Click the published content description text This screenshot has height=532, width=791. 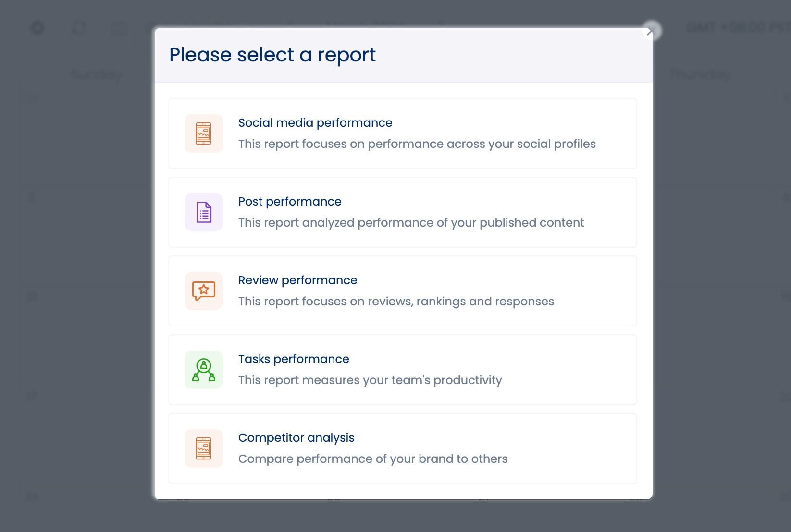[411, 223]
